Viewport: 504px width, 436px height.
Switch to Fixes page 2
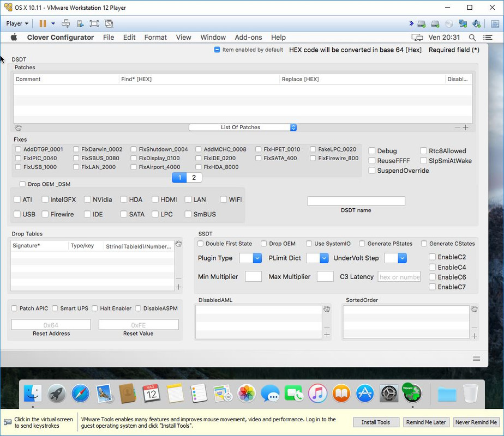coord(194,178)
